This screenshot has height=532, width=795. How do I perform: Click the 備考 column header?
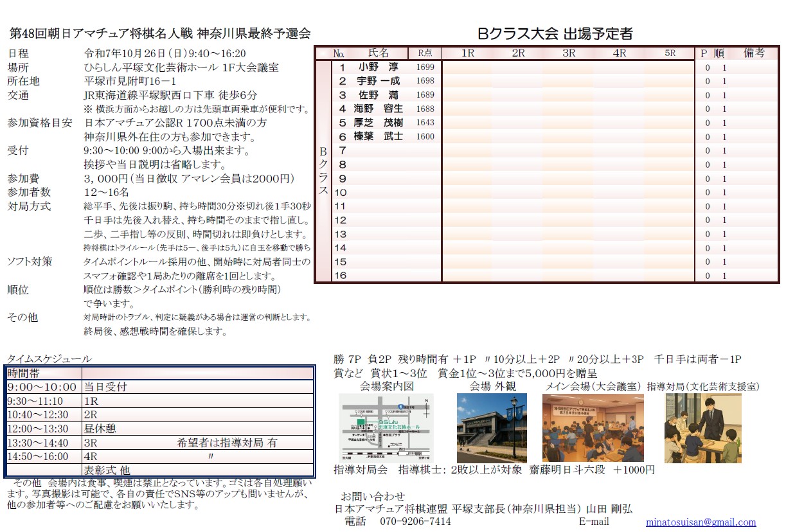click(x=754, y=53)
